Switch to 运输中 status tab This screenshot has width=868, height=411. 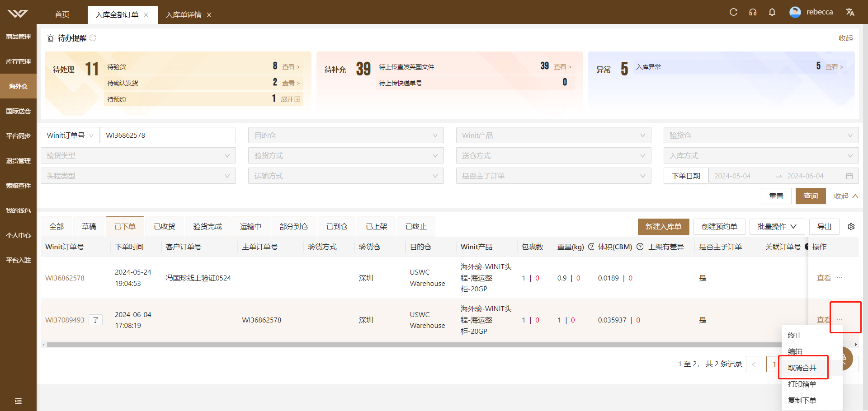click(250, 227)
